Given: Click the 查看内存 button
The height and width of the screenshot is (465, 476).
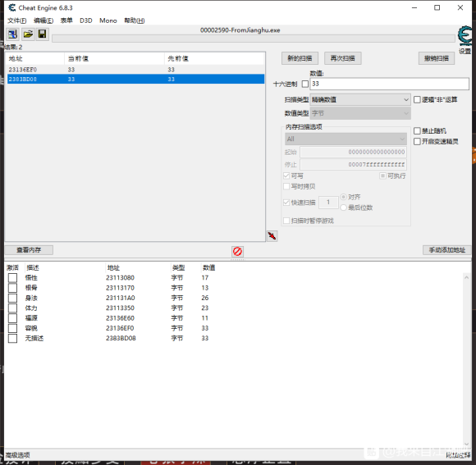Looking at the screenshot, I should [29, 250].
